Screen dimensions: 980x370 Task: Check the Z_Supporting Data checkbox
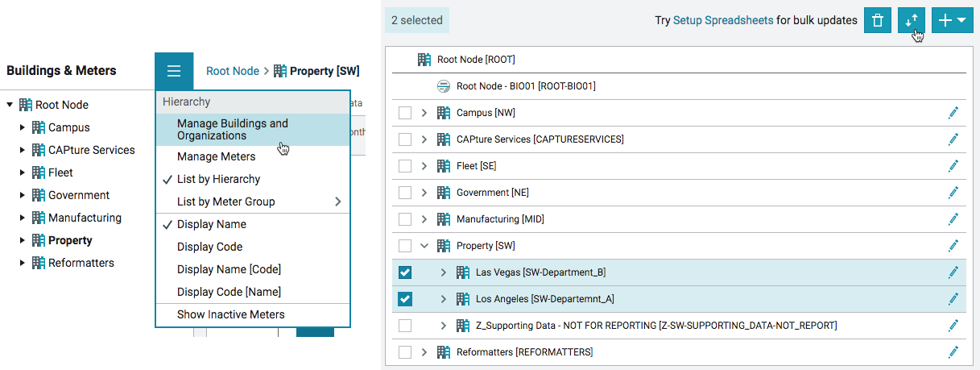[405, 326]
